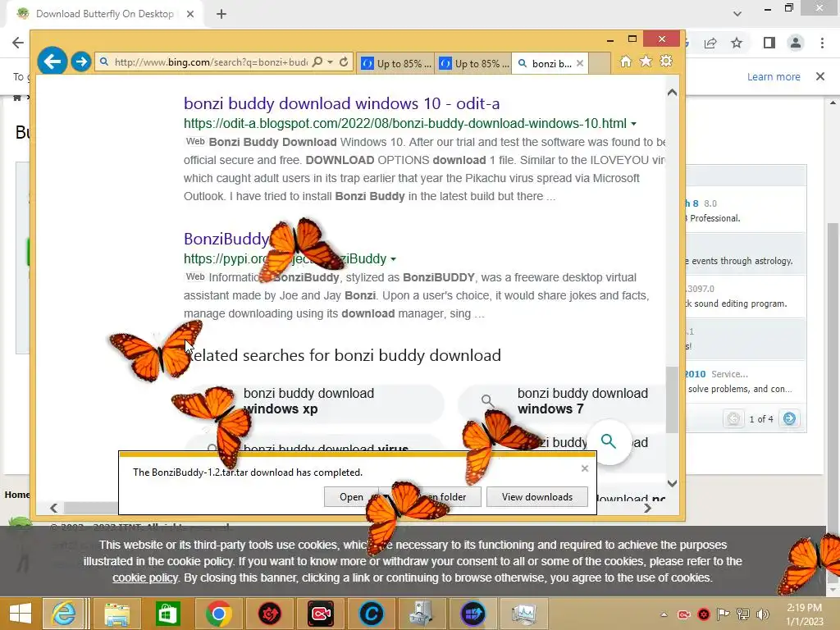Open red screen recorder taskbar app
Viewport: 840px width, 630px height.
pyautogui.click(x=321, y=614)
